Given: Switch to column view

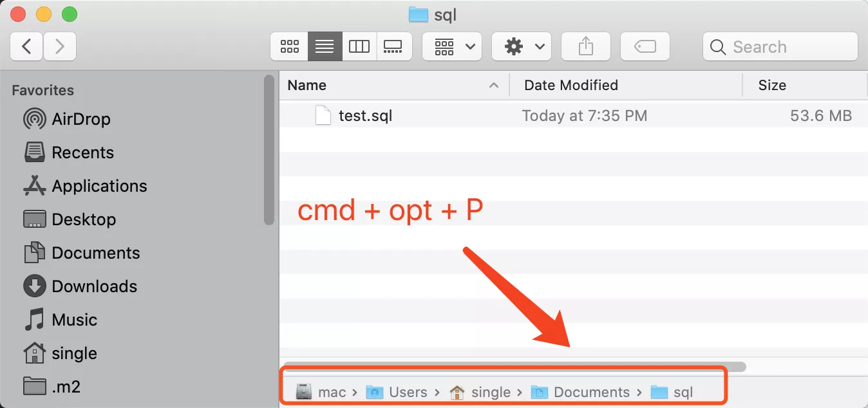Looking at the screenshot, I should (x=359, y=46).
